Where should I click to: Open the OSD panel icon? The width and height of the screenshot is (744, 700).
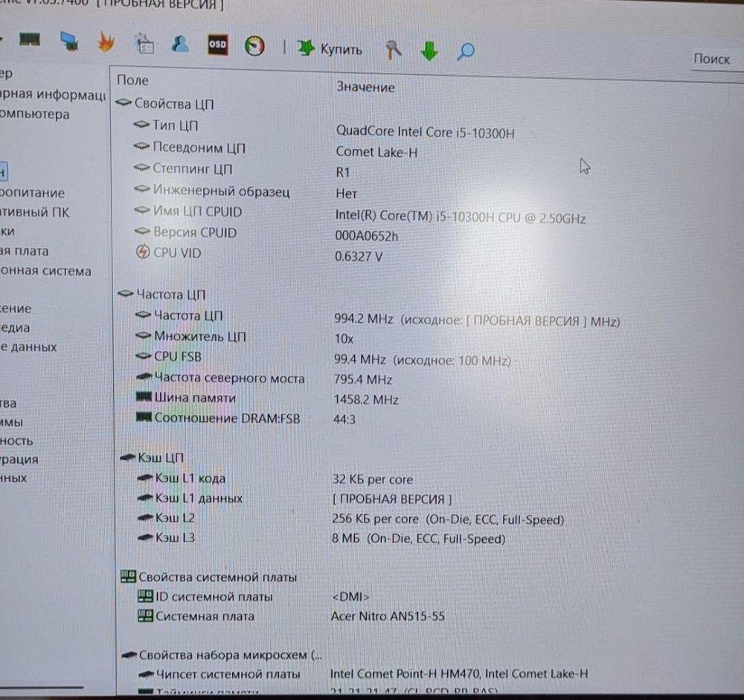(219, 45)
